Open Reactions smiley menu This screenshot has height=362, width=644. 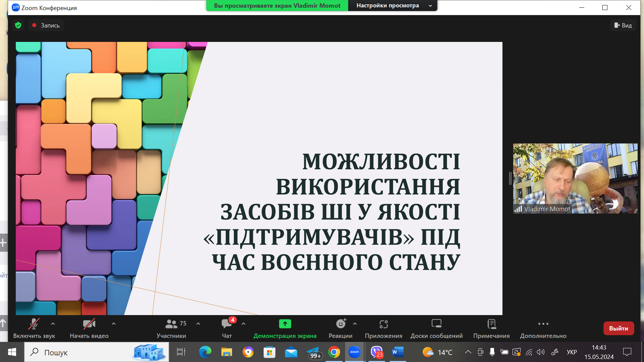tap(340, 324)
